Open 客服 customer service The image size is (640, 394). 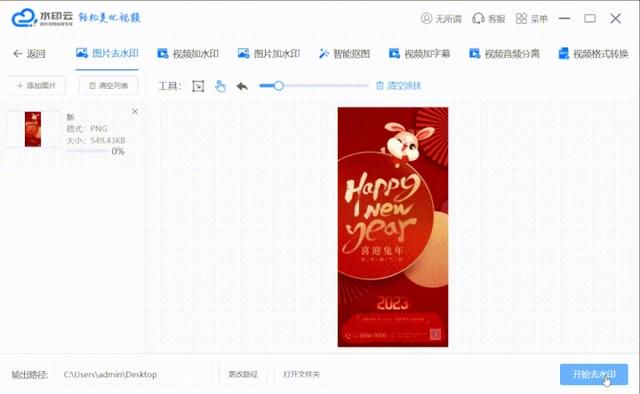pyautogui.click(x=489, y=19)
